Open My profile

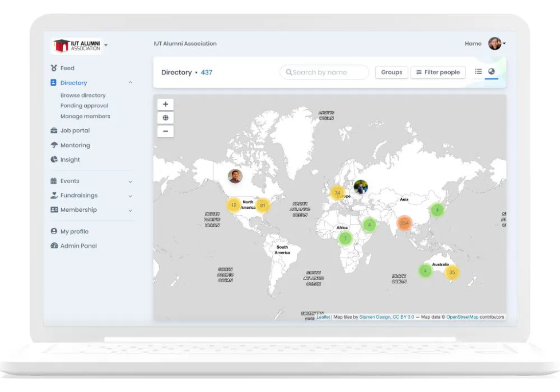click(74, 232)
